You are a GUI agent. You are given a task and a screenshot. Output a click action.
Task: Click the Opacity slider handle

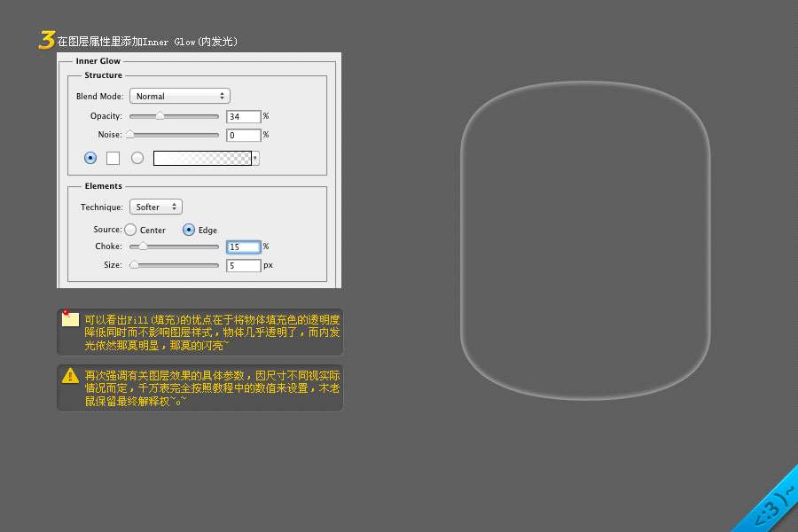(x=160, y=116)
